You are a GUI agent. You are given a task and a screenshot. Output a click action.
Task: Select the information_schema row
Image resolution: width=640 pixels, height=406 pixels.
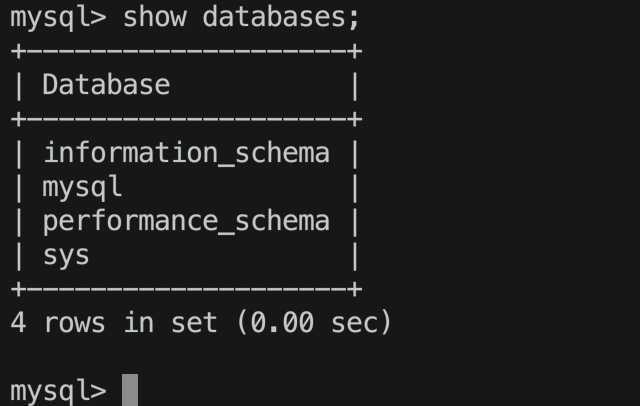coord(187,153)
